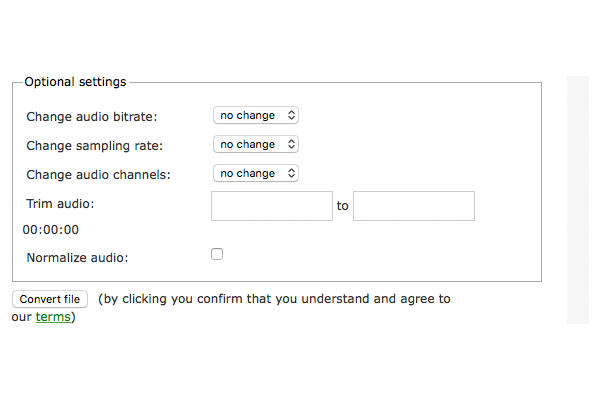The height and width of the screenshot is (400, 600).
Task: Click the 'Change audio bitrate:' label
Action: coord(92,117)
